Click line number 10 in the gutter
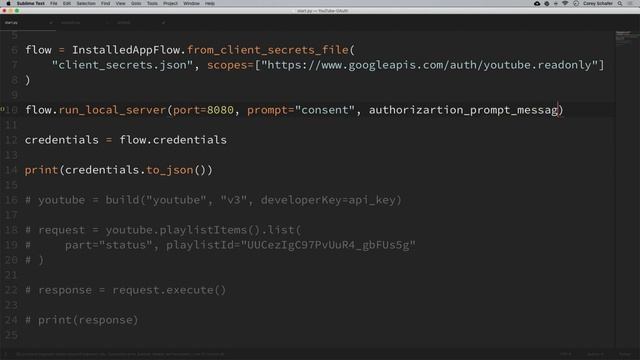This screenshot has width=640, height=360. coord(11,110)
